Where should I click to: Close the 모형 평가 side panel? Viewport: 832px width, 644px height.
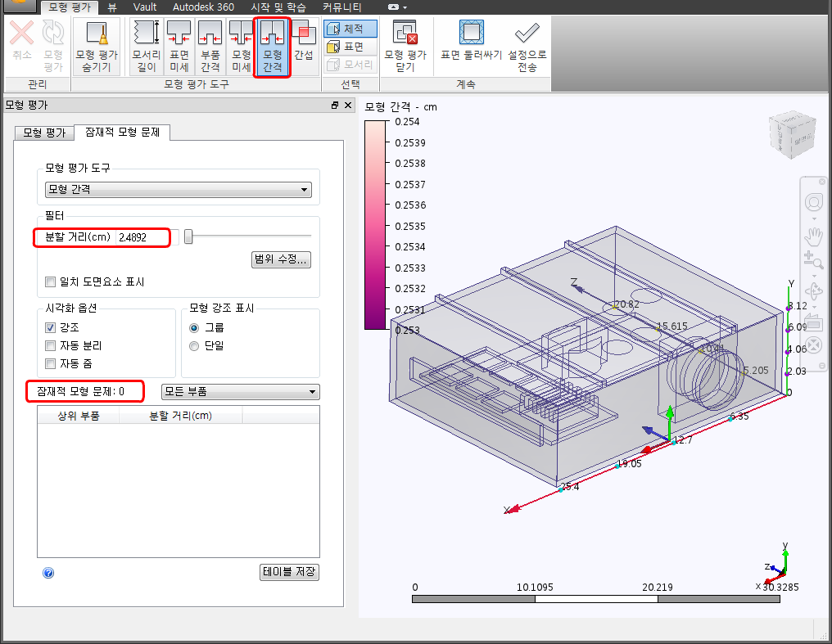(x=348, y=105)
